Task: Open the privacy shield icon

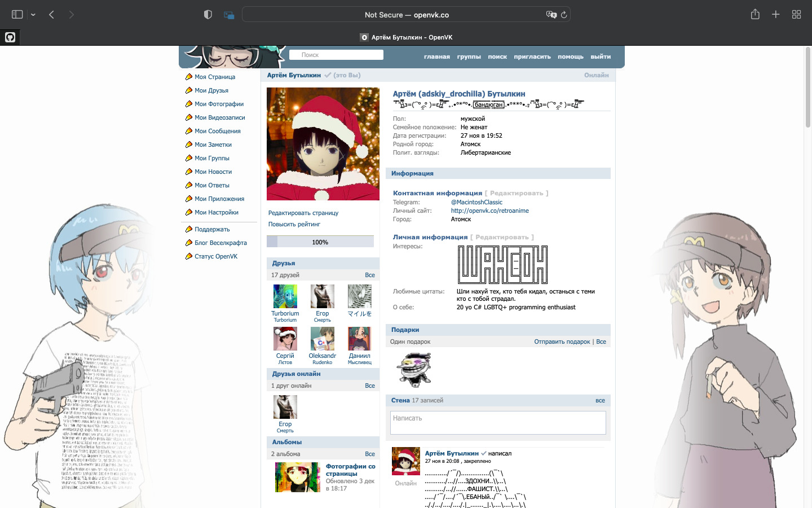Action: (208, 15)
